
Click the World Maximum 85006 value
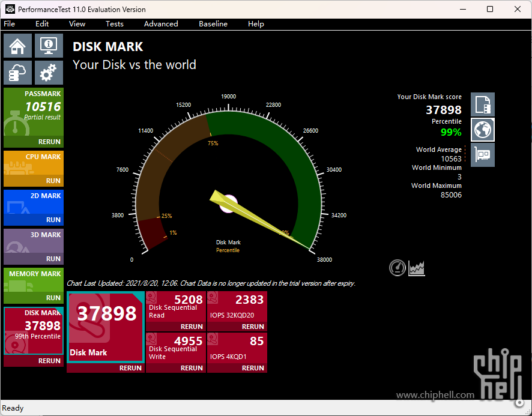click(x=451, y=194)
